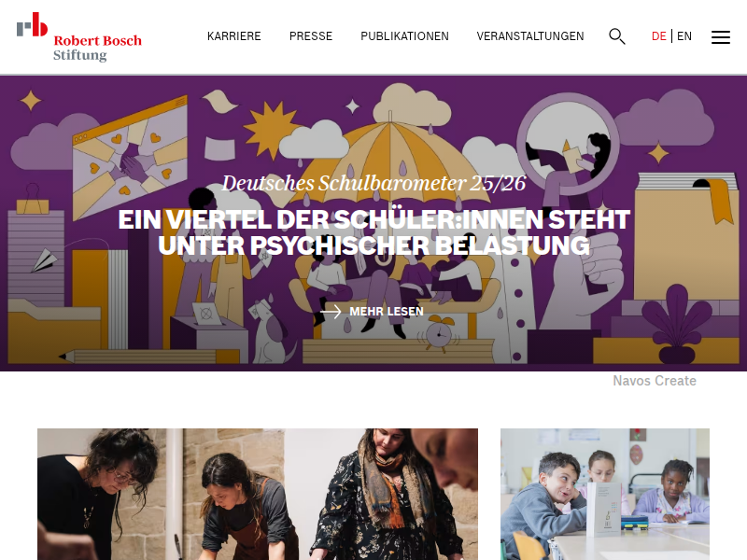This screenshot has height=560, width=747.
Task: Open thumbnail of women working at table
Action: [258, 495]
